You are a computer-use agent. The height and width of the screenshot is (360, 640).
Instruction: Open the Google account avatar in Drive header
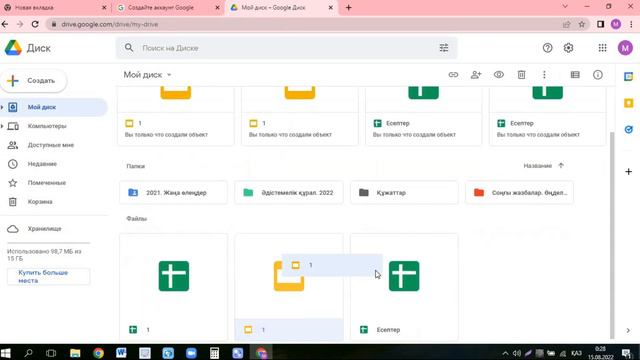[x=625, y=48]
